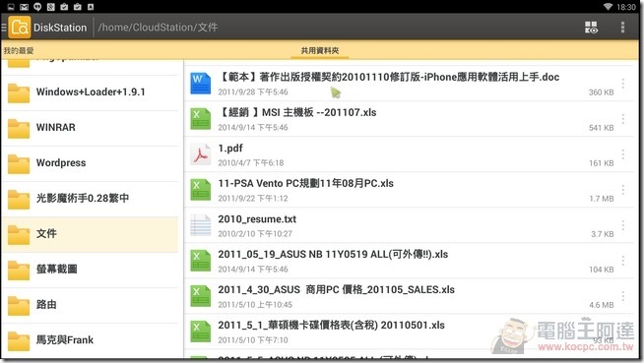The height and width of the screenshot is (363, 644).
Task: Click Excel icon of 2011_4_30_ASUS file
Action: [201, 296]
